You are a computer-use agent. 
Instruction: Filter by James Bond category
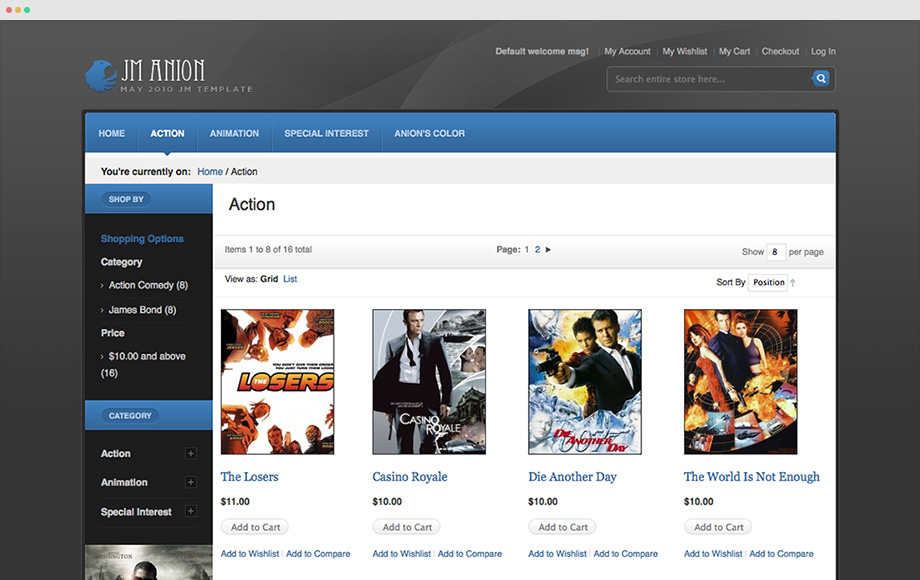pyautogui.click(x=142, y=310)
